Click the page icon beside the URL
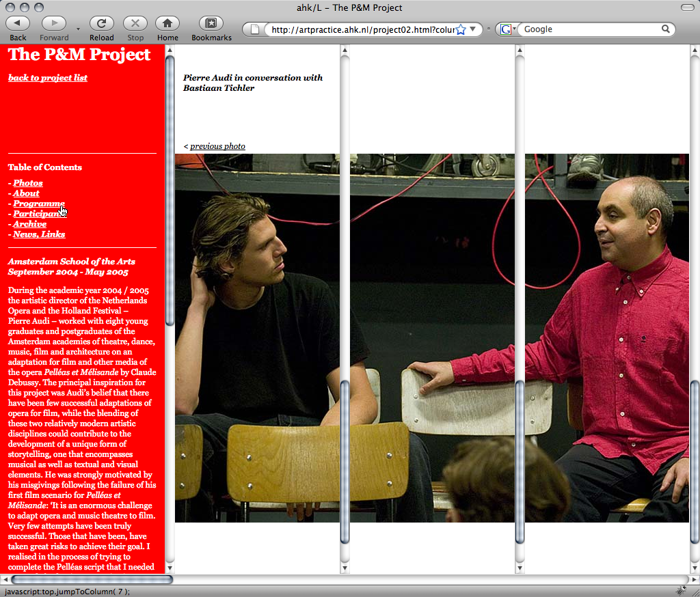Viewport: 700px width, 597px height. [254, 29]
